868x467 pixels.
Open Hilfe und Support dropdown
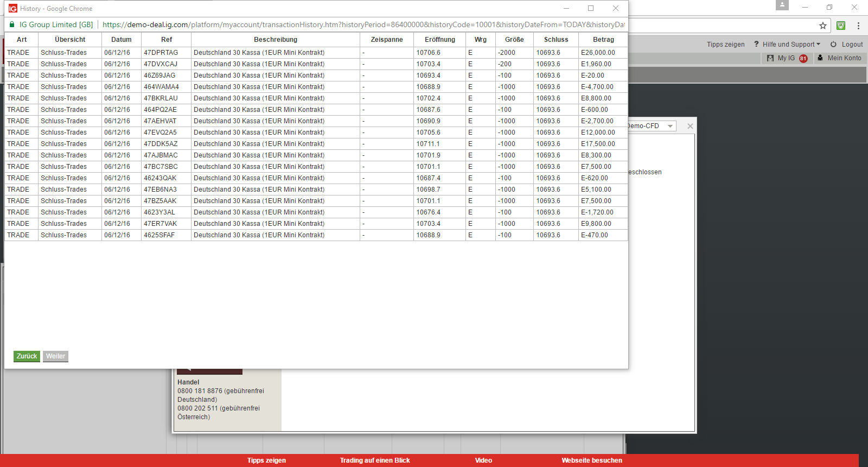(787, 45)
